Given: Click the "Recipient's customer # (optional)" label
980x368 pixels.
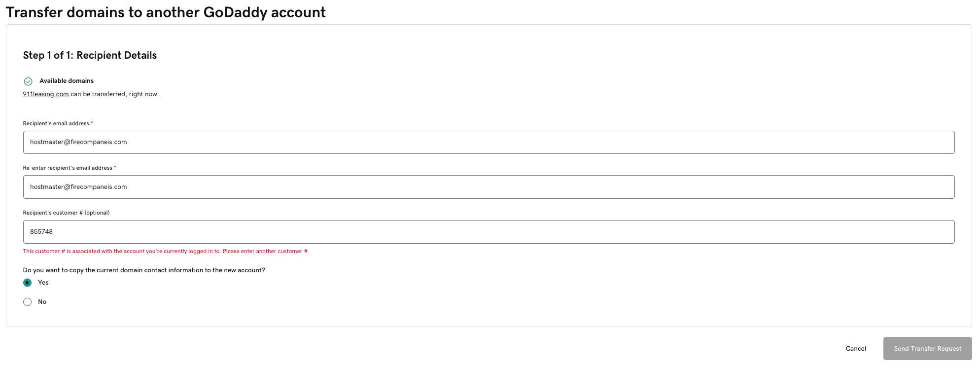Looking at the screenshot, I should [66, 213].
